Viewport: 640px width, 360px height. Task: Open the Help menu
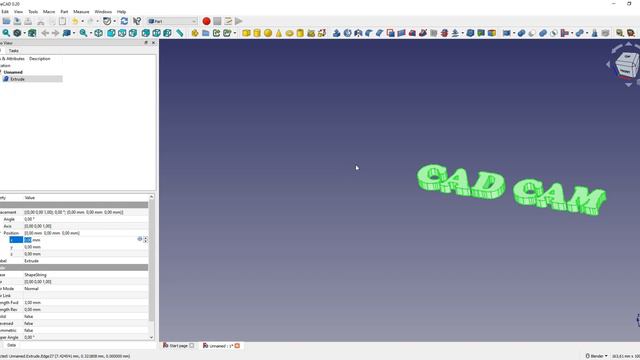121,12
